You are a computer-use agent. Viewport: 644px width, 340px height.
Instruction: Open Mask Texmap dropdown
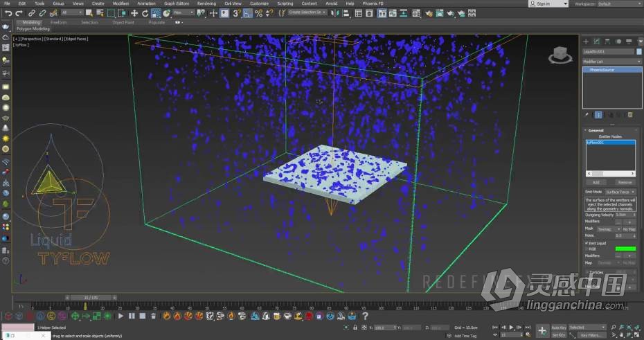pyautogui.click(x=609, y=229)
